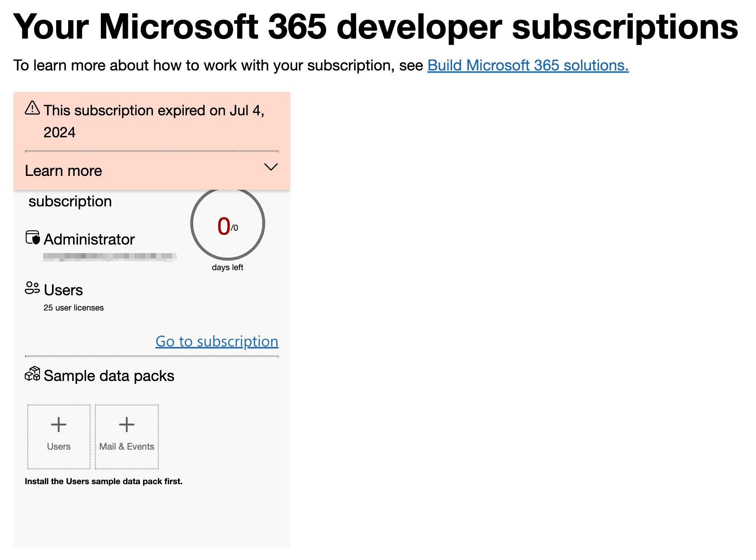The width and height of the screenshot is (756, 560).
Task: Open the Go to subscription link
Action: (217, 341)
